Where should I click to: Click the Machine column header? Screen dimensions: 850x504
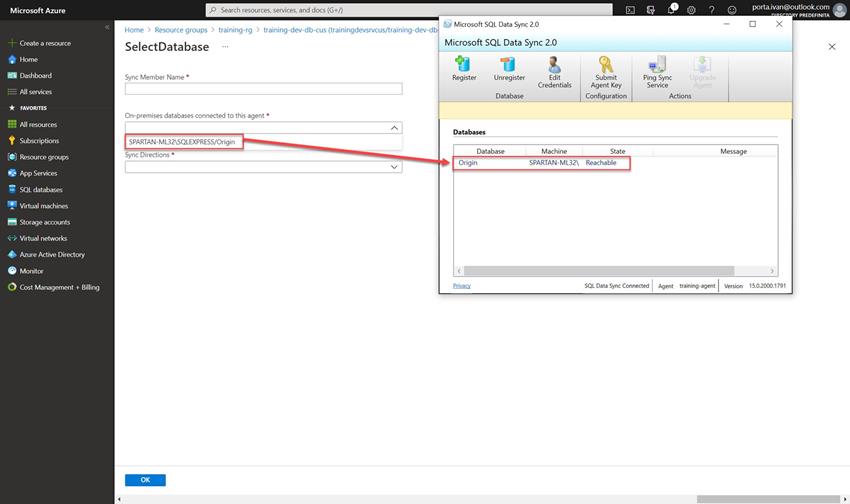tap(554, 151)
